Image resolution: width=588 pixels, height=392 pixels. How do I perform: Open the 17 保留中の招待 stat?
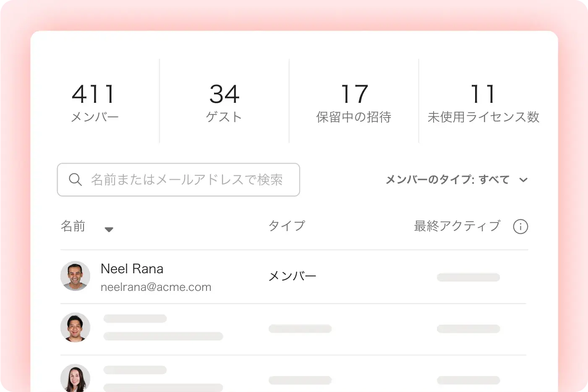coord(354,102)
